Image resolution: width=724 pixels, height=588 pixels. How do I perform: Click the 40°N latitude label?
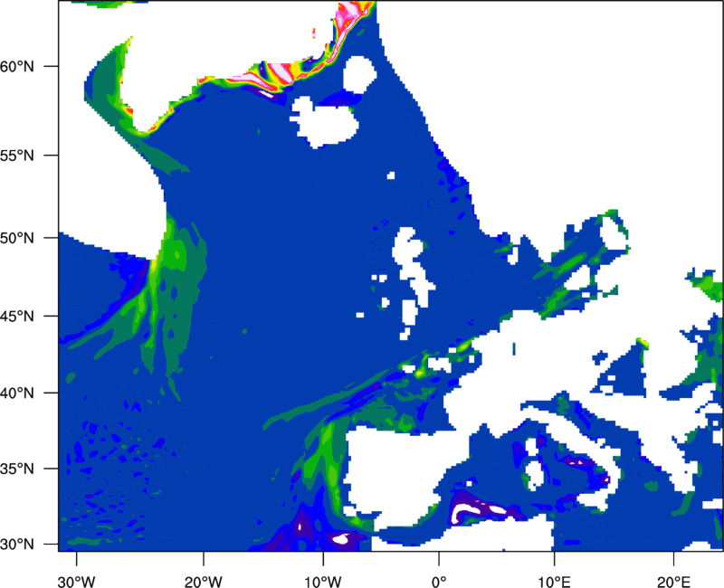[x=17, y=394]
